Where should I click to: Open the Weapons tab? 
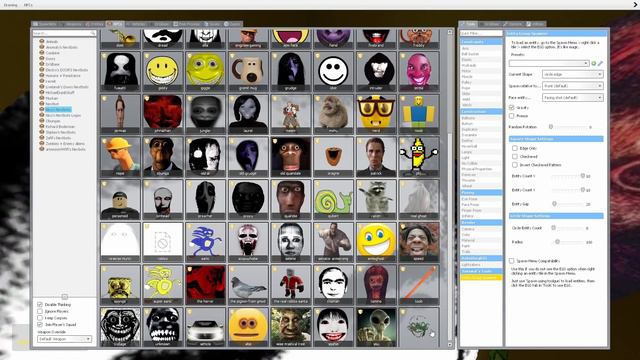71,24
